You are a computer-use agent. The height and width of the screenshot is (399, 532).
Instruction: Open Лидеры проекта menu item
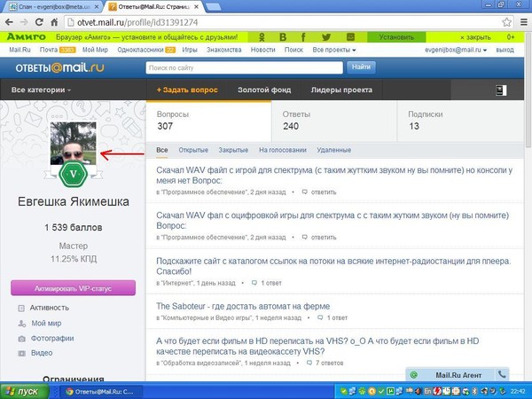coord(341,90)
